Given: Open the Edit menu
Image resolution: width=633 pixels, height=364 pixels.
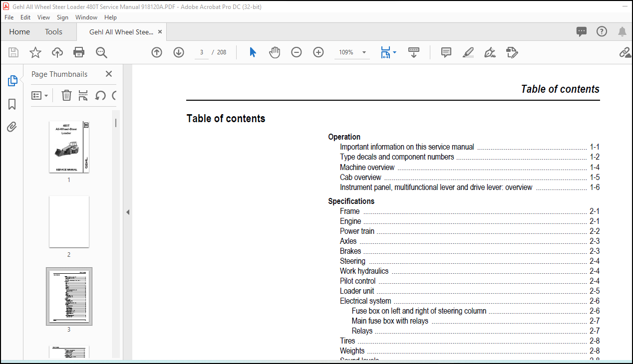Looking at the screenshot, I should click(x=25, y=17).
